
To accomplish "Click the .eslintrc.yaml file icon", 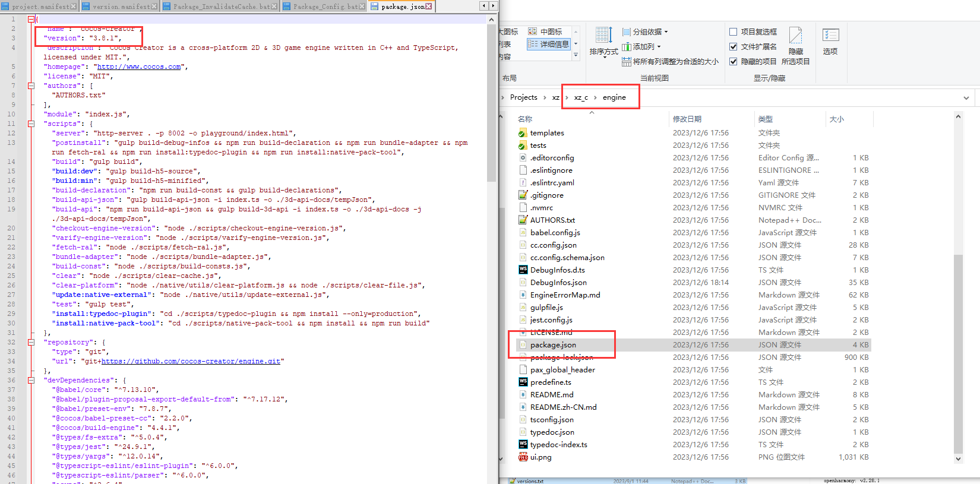I will pyautogui.click(x=523, y=183).
